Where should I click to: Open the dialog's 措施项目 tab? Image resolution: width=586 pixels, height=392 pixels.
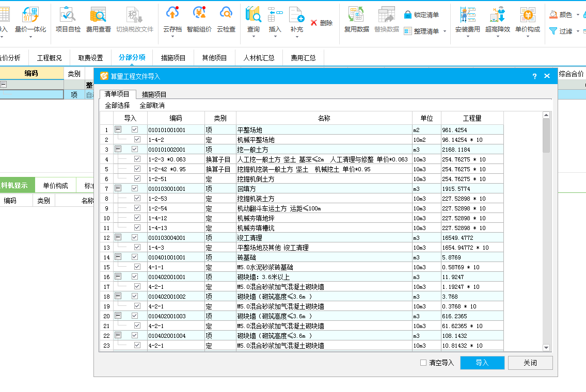coord(154,94)
